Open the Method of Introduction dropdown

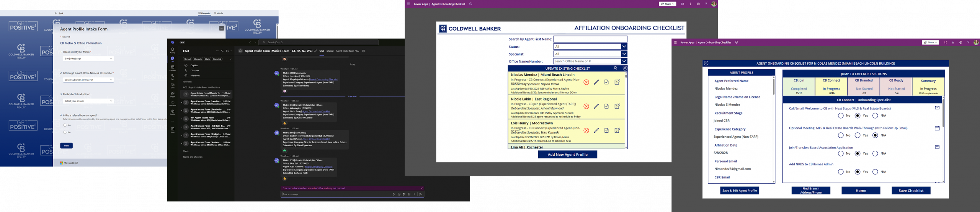click(88, 101)
